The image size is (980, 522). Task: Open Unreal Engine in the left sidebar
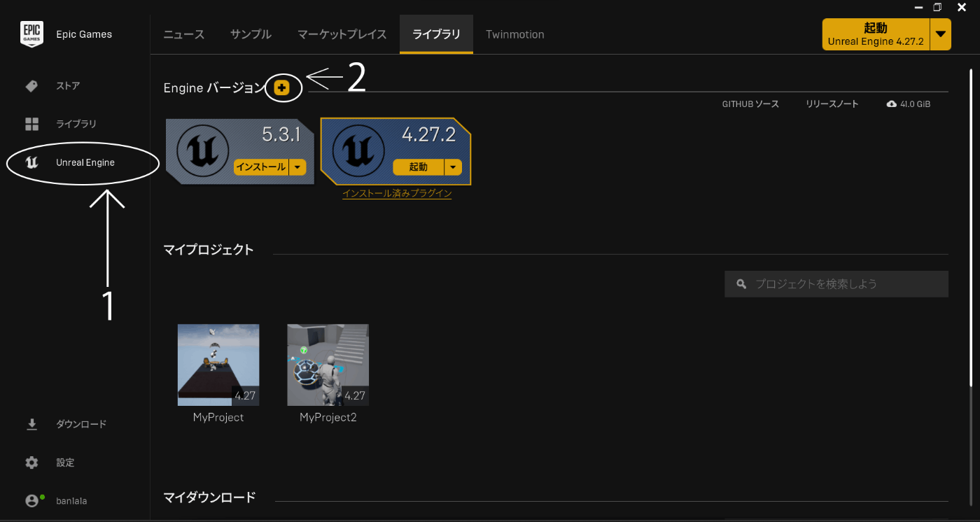pyautogui.click(x=85, y=162)
